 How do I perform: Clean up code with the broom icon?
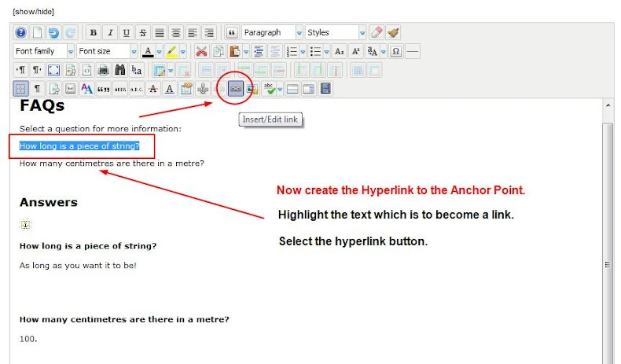(x=393, y=32)
